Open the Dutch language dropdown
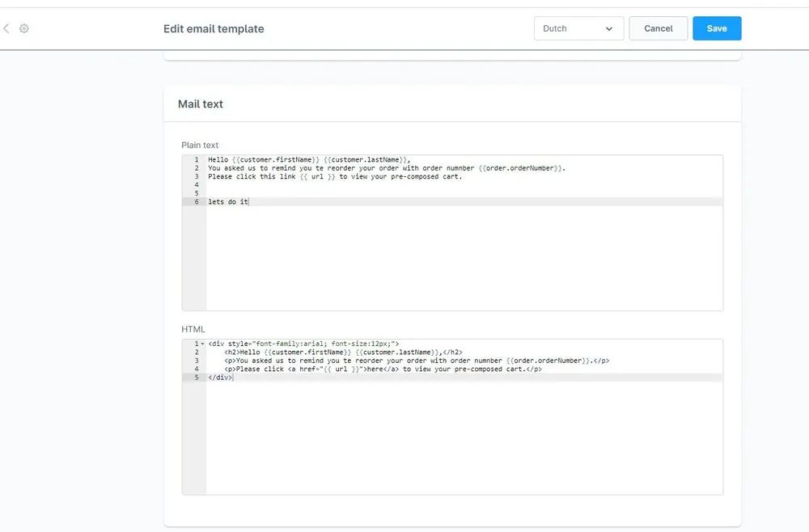This screenshot has height=532, width=809. tap(578, 28)
